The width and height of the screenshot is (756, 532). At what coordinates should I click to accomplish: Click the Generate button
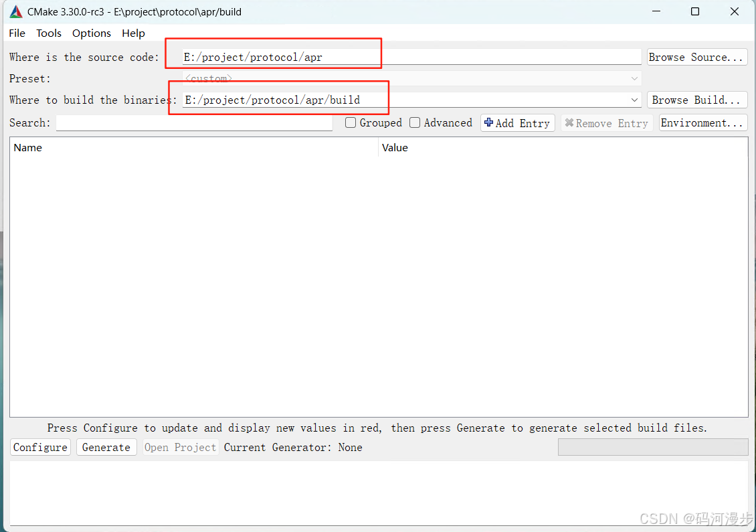106,447
